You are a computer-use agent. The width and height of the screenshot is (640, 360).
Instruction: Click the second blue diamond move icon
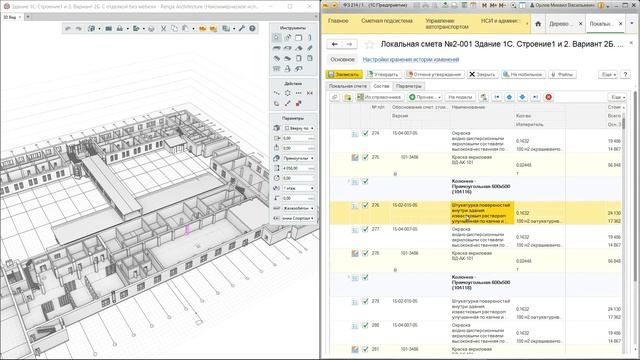[x=522, y=97]
